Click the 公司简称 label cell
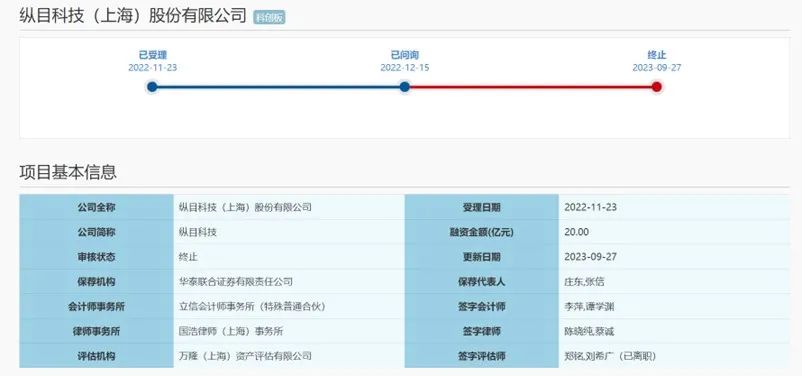This screenshot has height=376, width=802. click(97, 232)
